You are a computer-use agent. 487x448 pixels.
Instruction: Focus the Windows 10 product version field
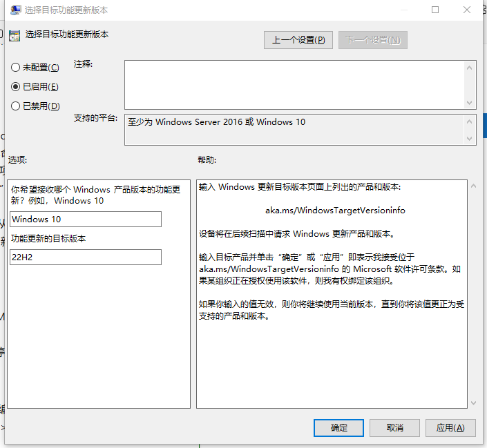86,220
